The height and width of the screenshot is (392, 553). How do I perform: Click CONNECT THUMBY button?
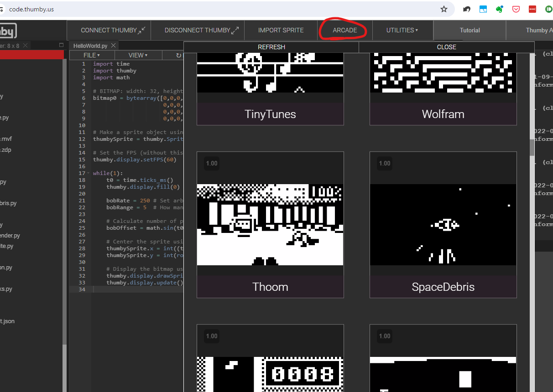109,30
